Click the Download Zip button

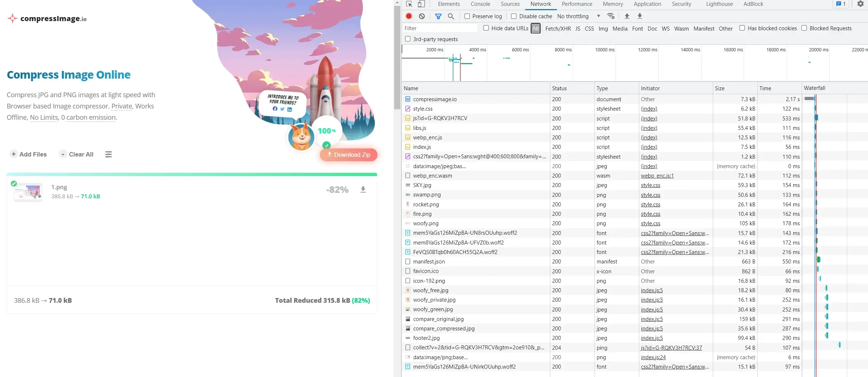(349, 155)
